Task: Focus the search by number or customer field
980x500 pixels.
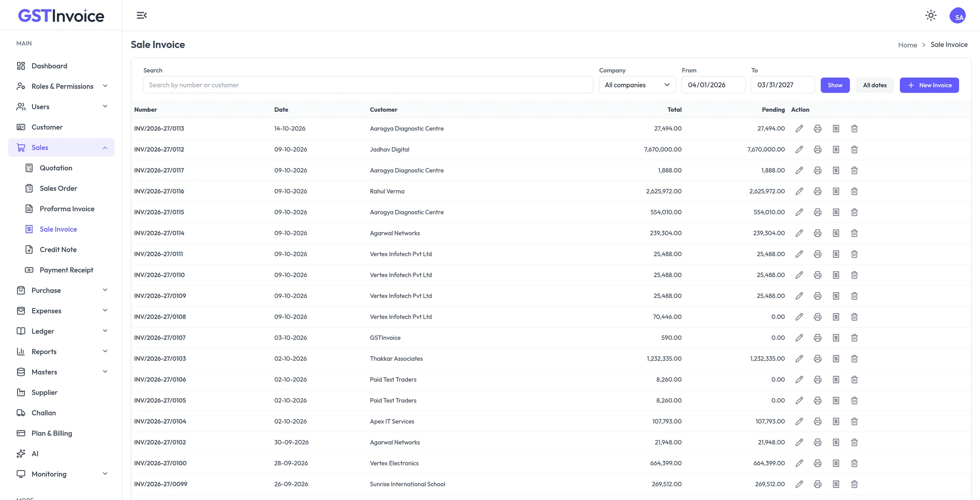Action: (x=368, y=85)
